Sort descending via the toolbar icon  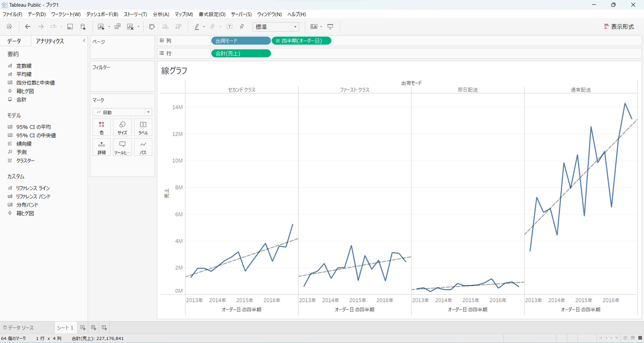tap(178, 27)
